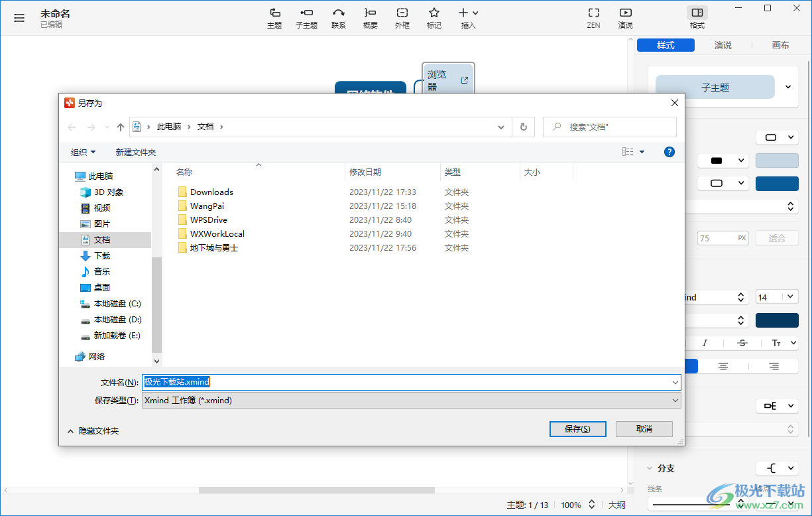Align text to the right
The height and width of the screenshot is (516, 812).
click(x=774, y=366)
